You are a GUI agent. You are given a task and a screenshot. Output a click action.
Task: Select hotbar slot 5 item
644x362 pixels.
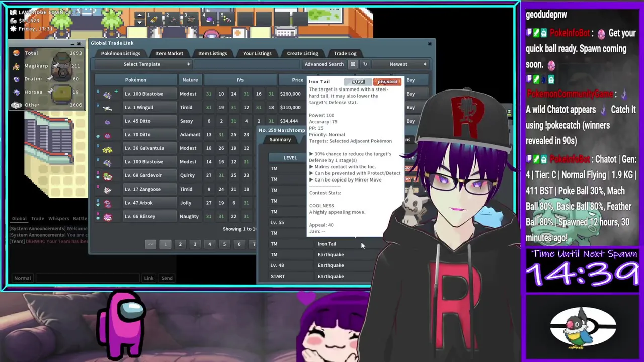point(227,19)
